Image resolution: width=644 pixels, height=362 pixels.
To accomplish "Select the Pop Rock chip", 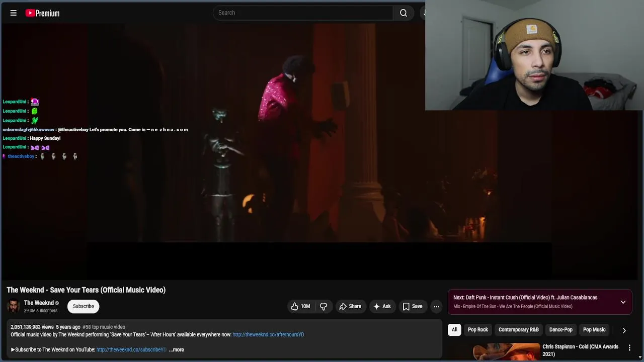I will (x=478, y=330).
